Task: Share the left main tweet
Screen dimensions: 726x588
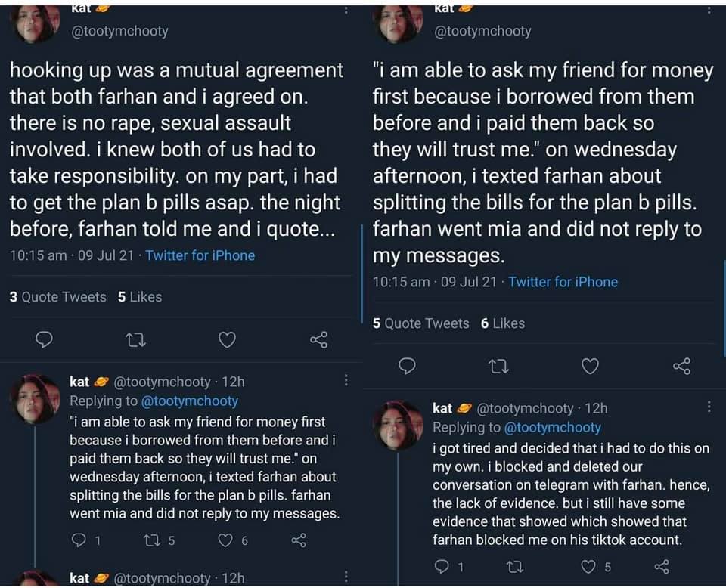Action: (x=318, y=340)
